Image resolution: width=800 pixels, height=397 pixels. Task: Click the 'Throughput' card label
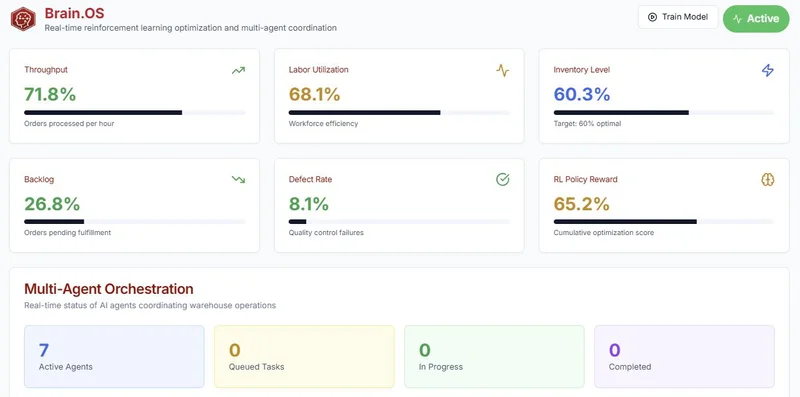46,70
